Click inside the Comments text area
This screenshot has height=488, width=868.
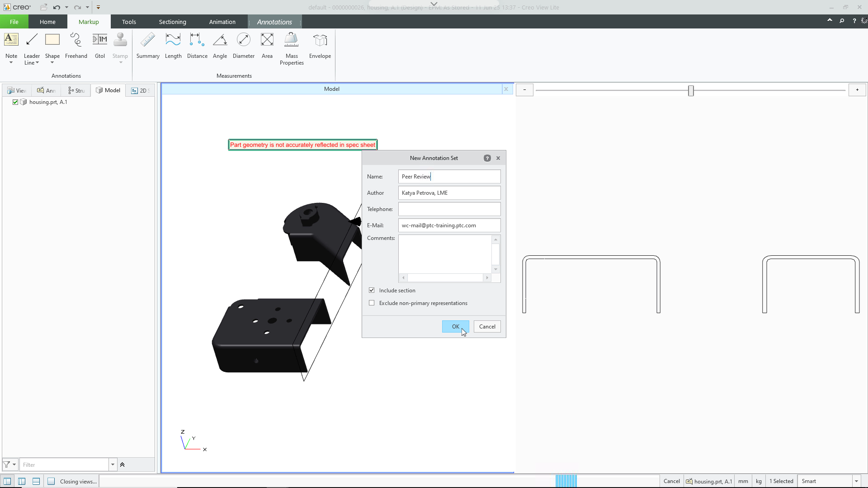click(x=445, y=254)
